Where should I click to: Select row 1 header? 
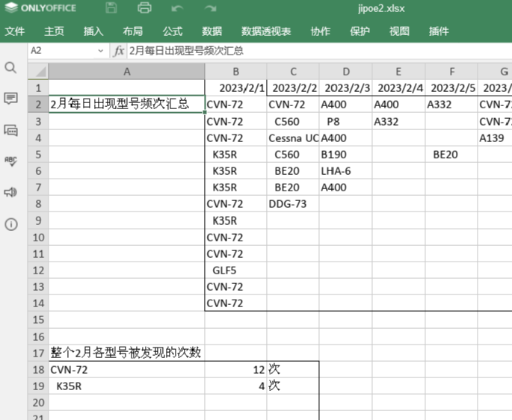pos(38,88)
